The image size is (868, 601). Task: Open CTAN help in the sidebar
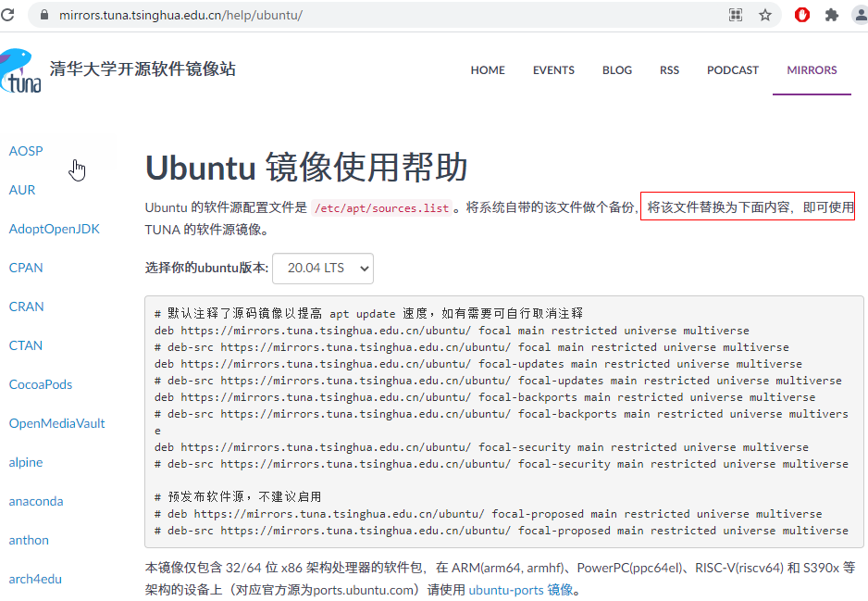(x=26, y=345)
